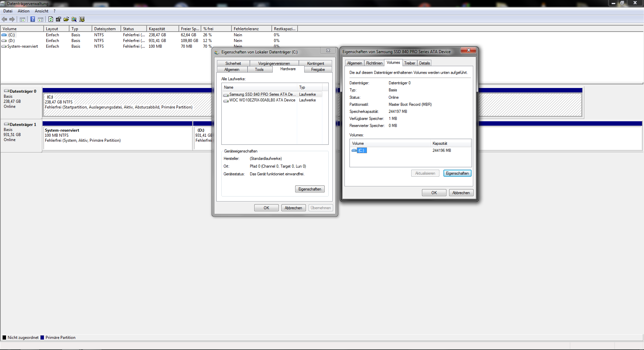The height and width of the screenshot is (350, 644).
Task: Restore down the Datenträgerverwaltung window
Action: pos(622,3)
